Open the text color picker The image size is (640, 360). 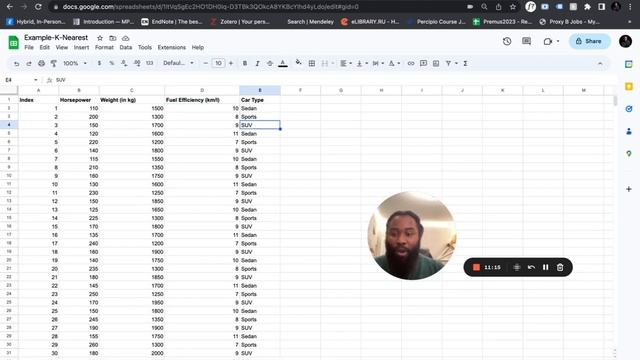pyautogui.click(x=283, y=64)
